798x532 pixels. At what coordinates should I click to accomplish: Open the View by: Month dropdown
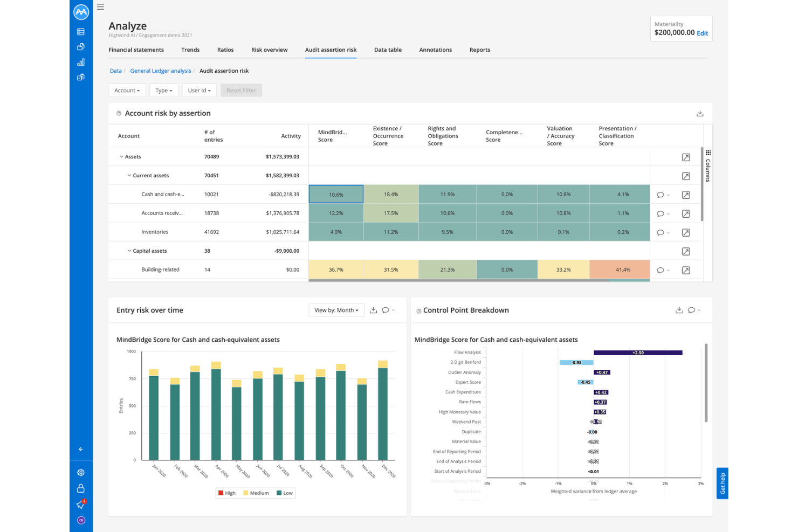336,310
